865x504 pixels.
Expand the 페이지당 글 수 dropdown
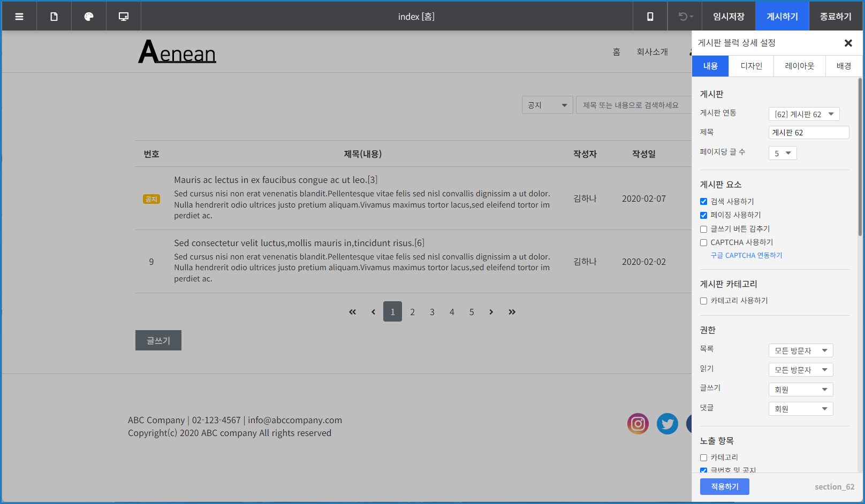(782, 154)
